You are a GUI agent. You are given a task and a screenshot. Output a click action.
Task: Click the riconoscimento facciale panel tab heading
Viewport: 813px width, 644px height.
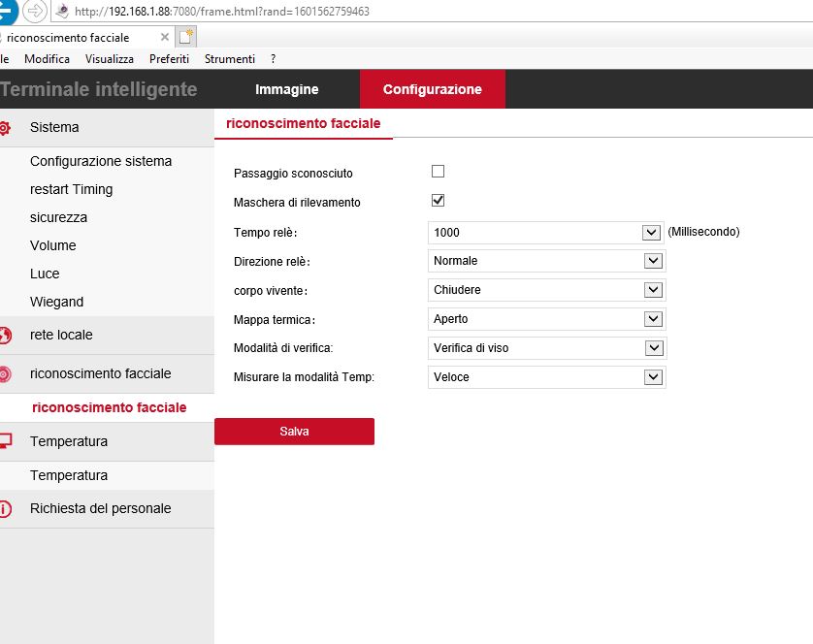point(304,123)
